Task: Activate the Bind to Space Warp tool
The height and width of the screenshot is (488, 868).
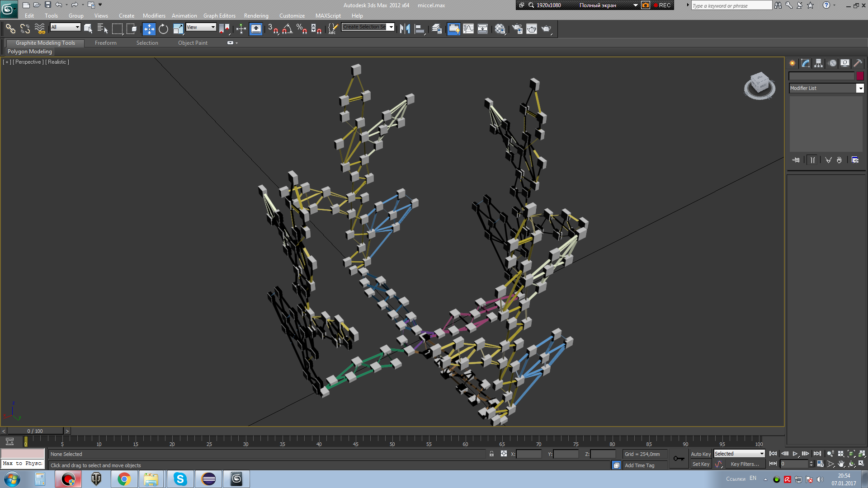Action: (x=40, y=29)
